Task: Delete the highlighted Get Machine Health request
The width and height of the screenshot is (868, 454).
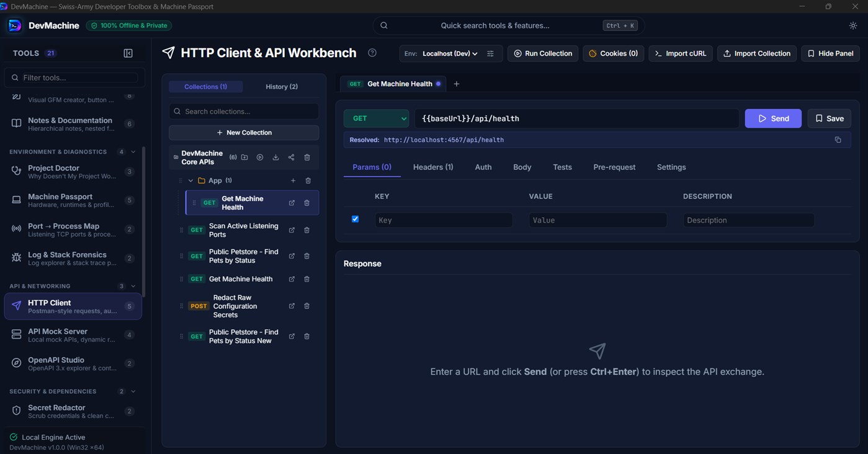Action: tap(306, 203)
